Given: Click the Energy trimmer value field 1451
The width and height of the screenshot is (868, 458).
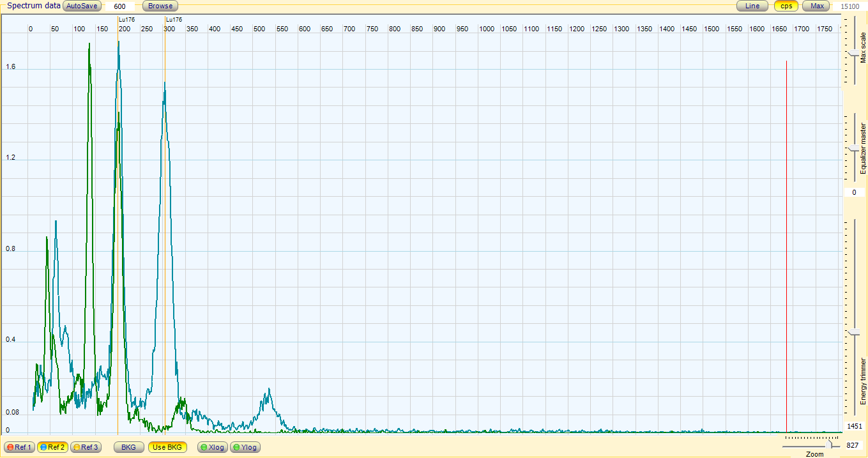Looking at the screenshot, I should (x=855, y=426).
